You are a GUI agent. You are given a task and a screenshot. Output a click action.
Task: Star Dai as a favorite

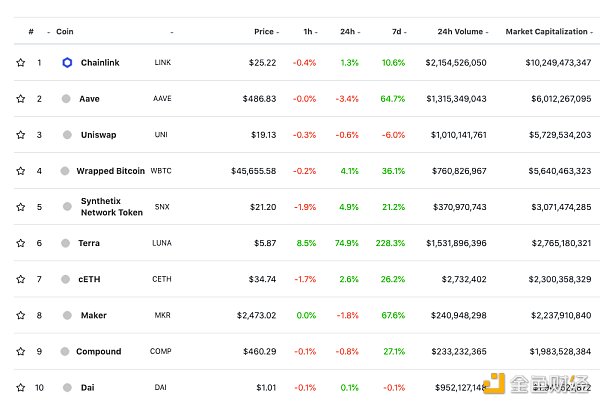[x=21, y=387]
